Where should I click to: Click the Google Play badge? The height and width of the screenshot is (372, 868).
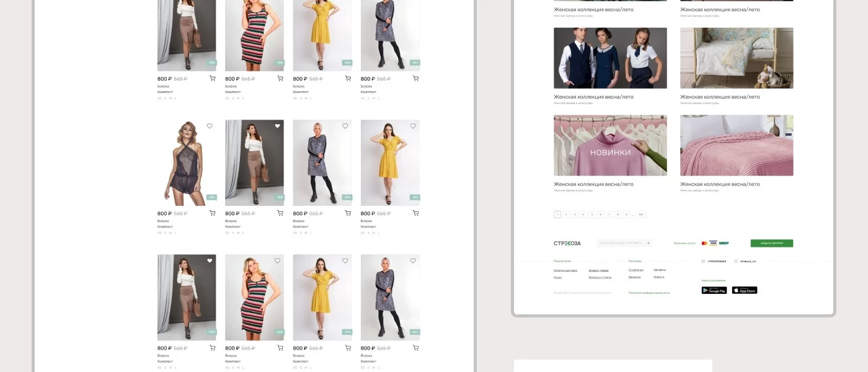coord(714,290)
